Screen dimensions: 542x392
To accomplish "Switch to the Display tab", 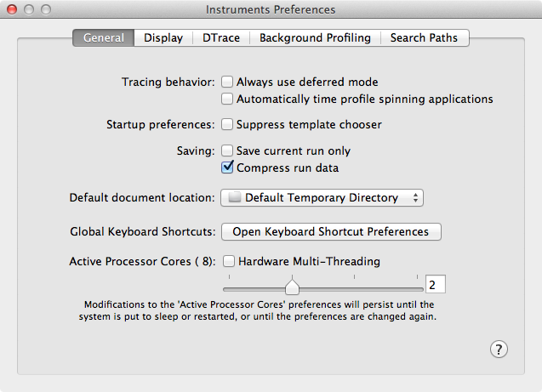I will [x=163, y=37].
